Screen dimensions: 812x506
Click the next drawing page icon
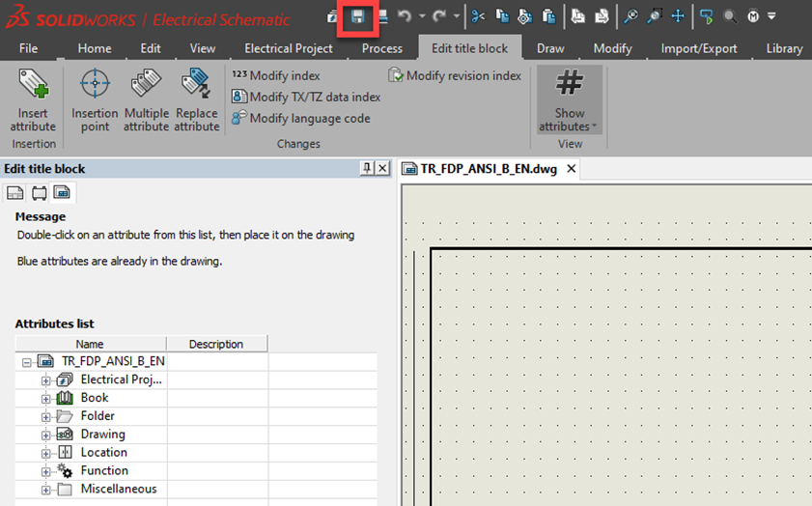click(601, 16)
